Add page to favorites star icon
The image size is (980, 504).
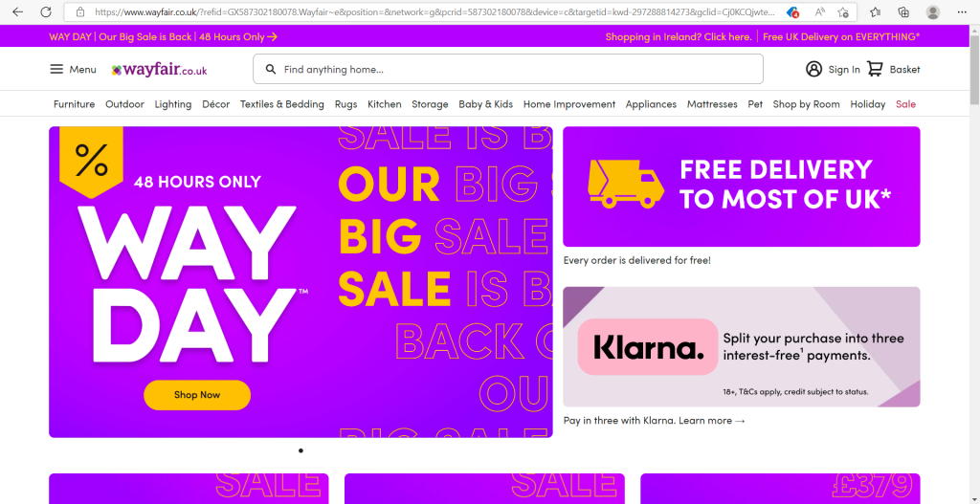point(843,11)
